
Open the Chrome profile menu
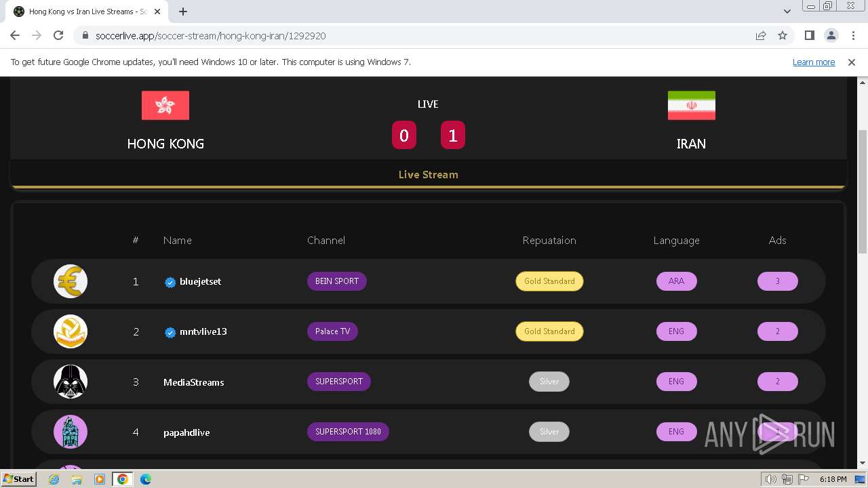click(831, 35)
